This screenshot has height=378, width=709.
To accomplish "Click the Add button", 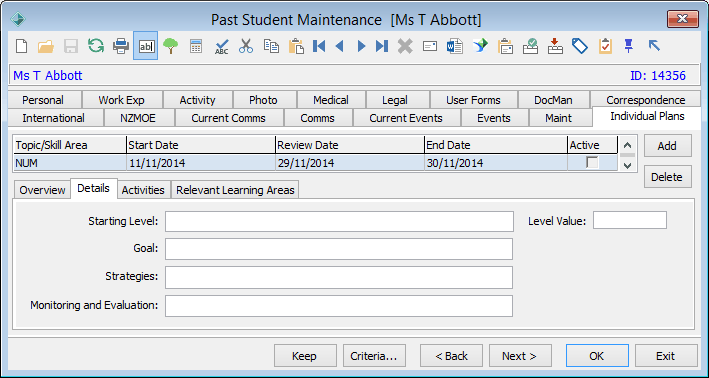I will [667, 146].
